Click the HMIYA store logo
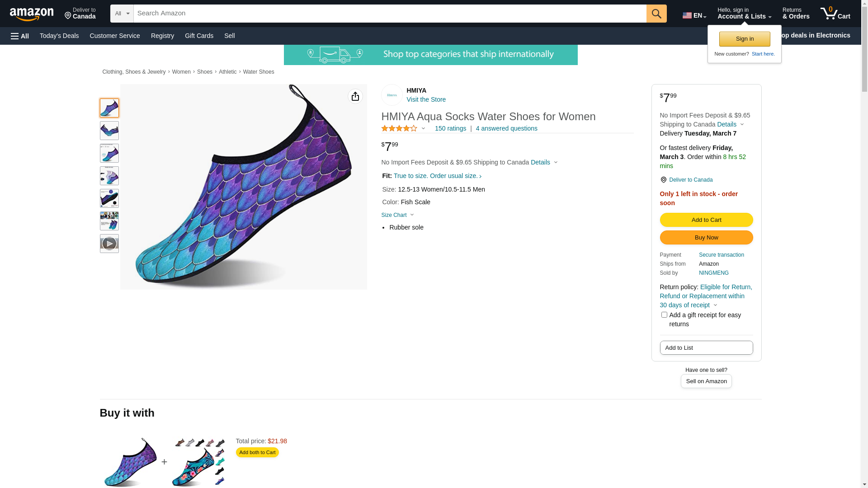 coord(392,95)
